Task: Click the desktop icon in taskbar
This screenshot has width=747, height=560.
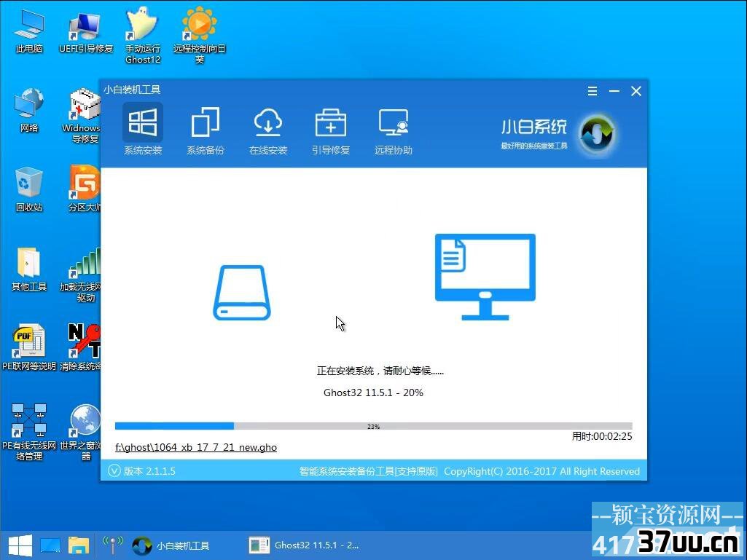Action: coord(50,545)
